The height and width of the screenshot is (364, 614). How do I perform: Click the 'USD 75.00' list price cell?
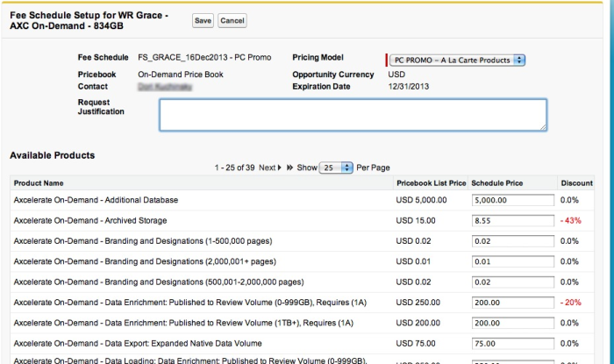(x=416, y=343)
